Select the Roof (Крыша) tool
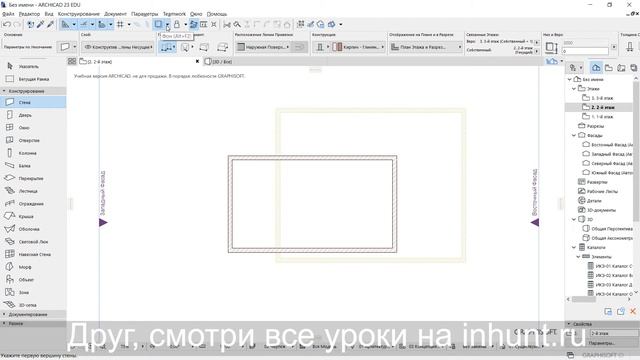 click(33, 216)
